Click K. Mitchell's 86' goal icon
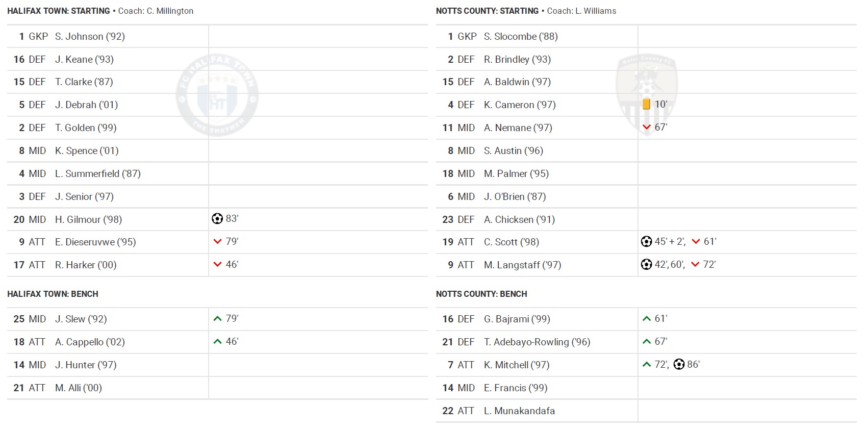 tap(679, 364)
